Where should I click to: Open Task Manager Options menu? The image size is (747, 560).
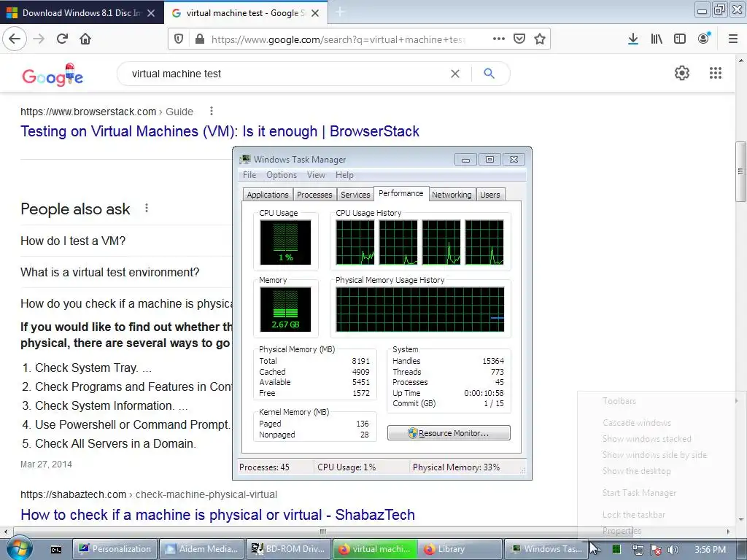(x=281, y=175)
